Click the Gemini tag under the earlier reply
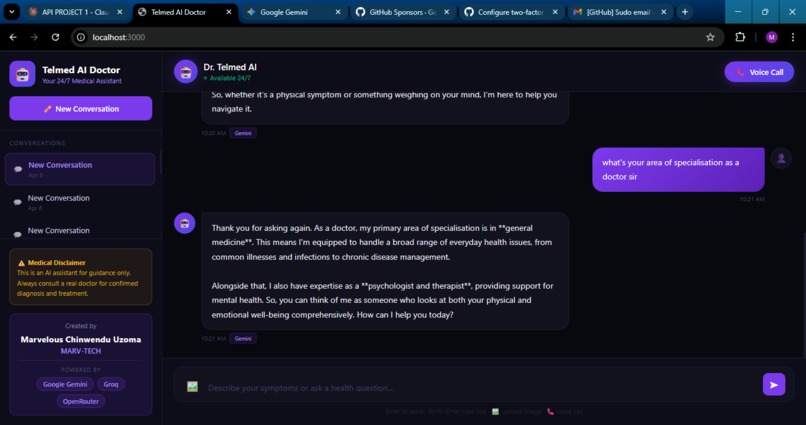Viewport: 806px width, 425px height. [243, 133]
